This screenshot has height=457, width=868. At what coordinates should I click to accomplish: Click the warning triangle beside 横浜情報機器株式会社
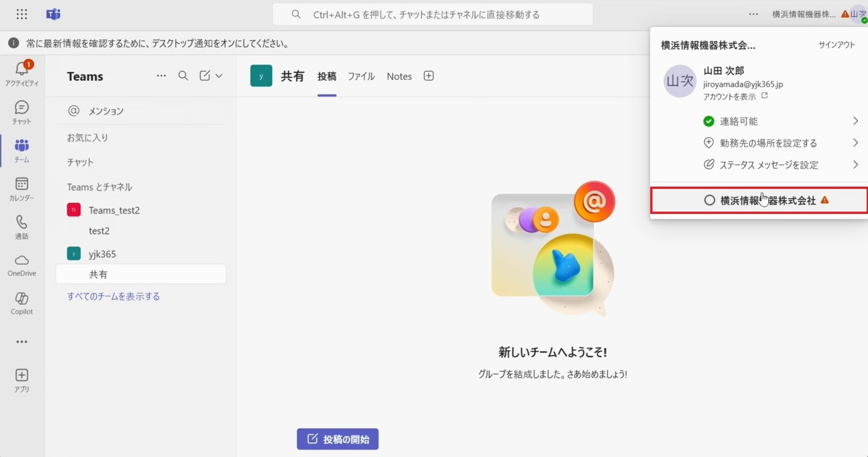(x=825, y=200)
